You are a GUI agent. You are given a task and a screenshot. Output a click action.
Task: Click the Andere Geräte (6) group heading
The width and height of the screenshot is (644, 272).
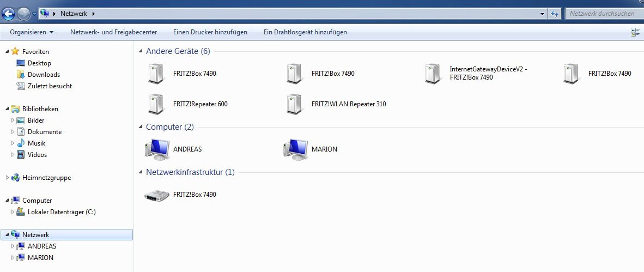click(178, 51)
